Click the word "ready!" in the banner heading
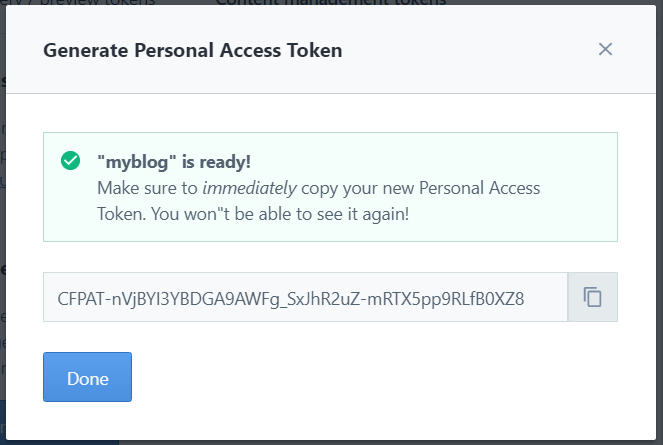Screen dimensions: 663x445 (229, 161)
